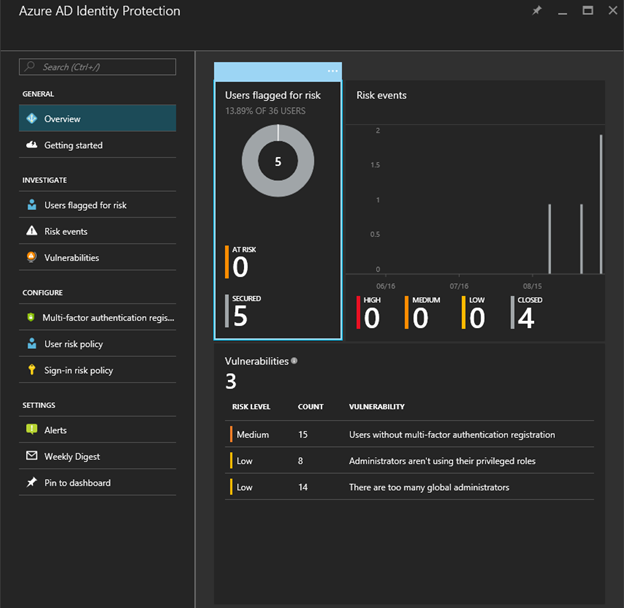The height and width of the screenshot is (608, 624).
Task: Click the High risk events count
Action: click(371, 316)
